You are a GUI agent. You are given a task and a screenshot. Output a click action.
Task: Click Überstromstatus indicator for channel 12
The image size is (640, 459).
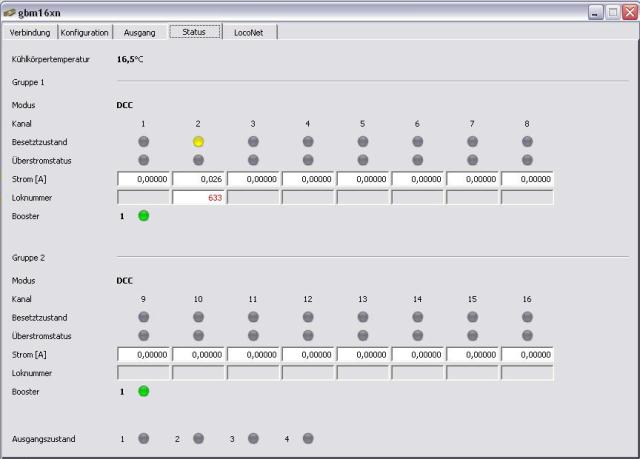click(308, 335)
